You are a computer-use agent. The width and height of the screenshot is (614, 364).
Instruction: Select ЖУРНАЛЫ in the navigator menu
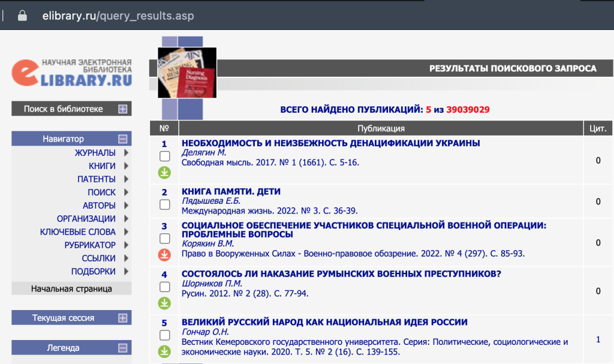(96, 153)
